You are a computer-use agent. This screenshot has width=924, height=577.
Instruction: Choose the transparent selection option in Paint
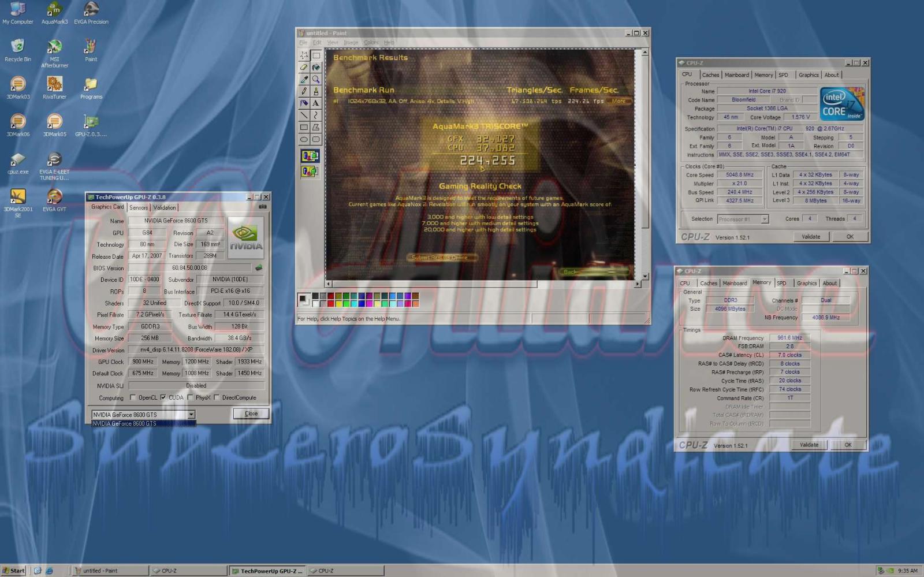(x=310, y=171)
